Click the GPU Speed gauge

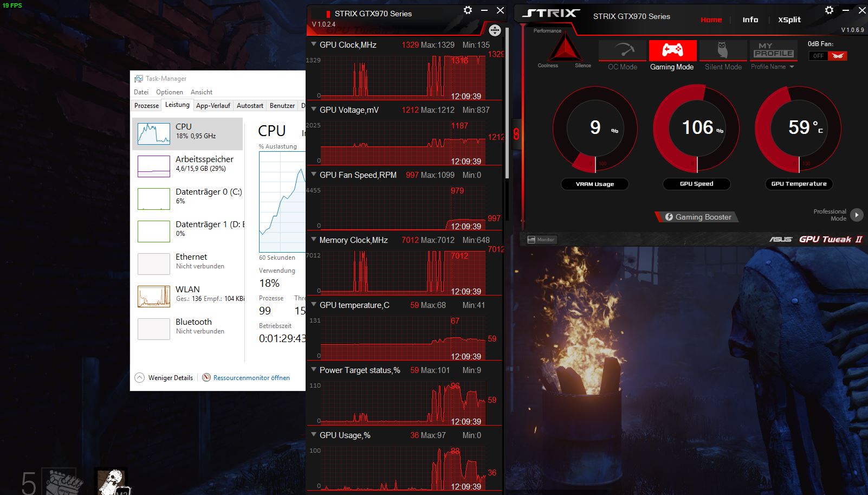pyautogui.click(x=697, y=129)
